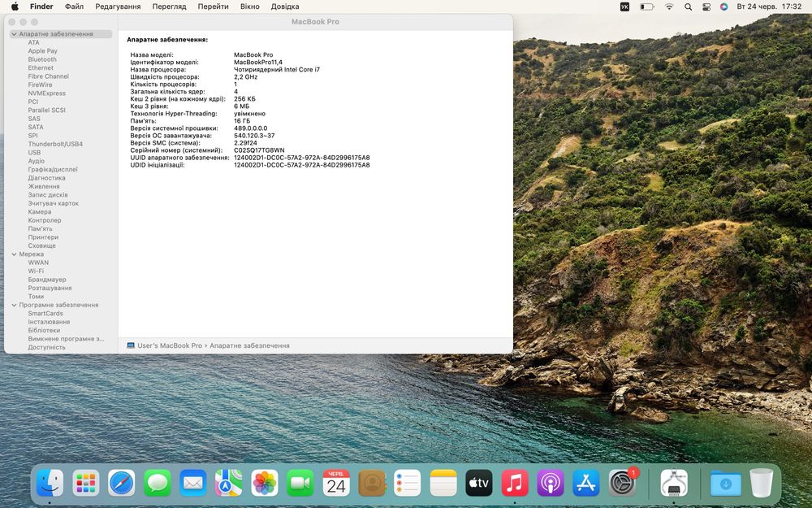Open Control Center in menu bar

tap(706, 7)
